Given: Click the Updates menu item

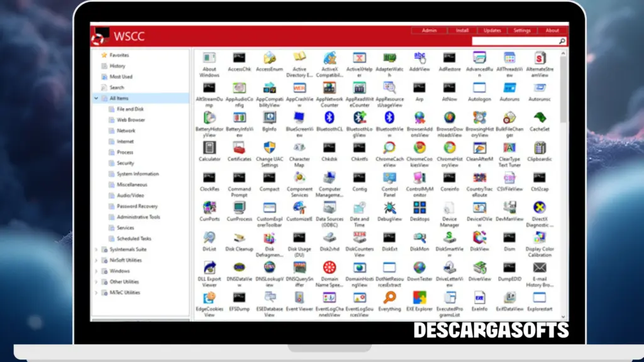Looking at the screenshot, I should click(x=492, y=30).
